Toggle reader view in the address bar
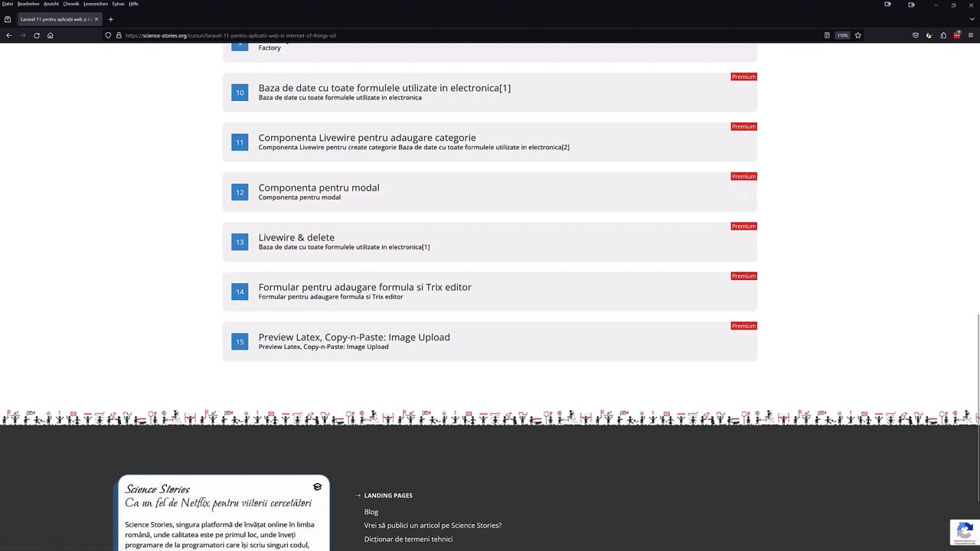 click(x=827, y=35)
